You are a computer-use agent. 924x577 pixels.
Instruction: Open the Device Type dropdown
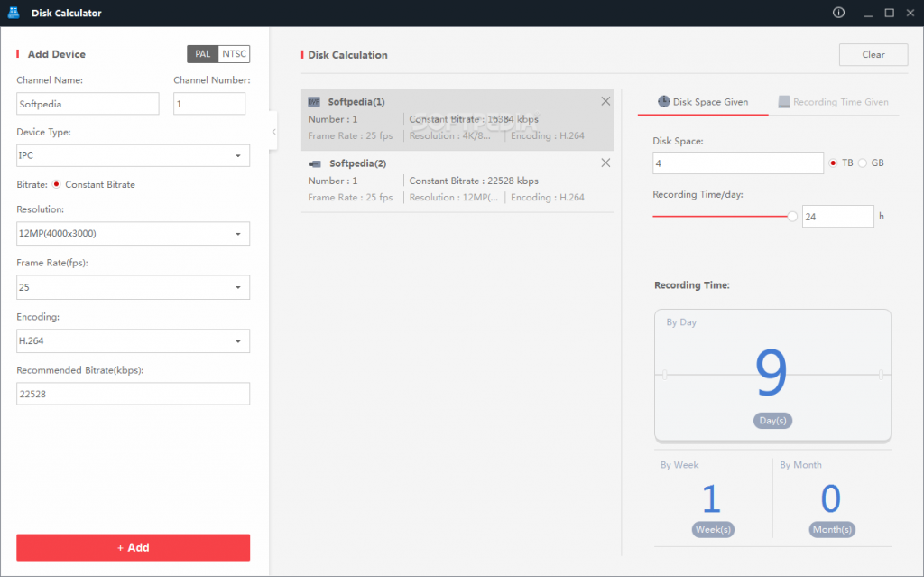(133, 155)
